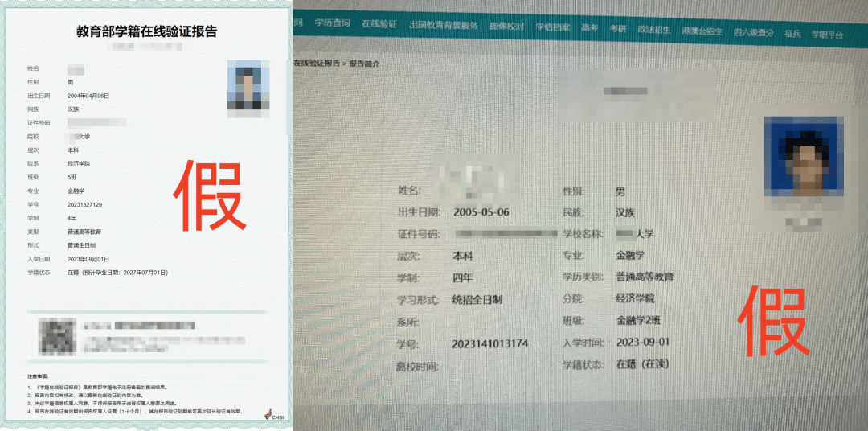Navigate to 政法招生
This screenshot has width=868, height=431.
point(653,30)
